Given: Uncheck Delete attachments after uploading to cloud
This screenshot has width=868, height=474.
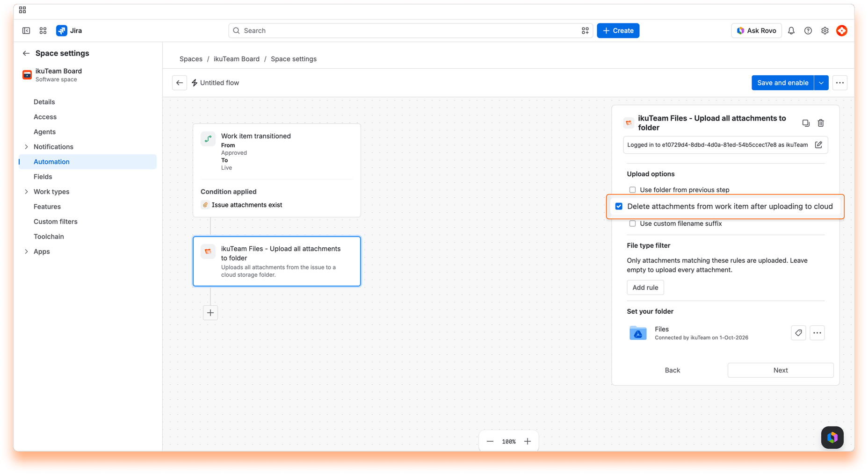Looking at the screenshot, I should (619, 206).
